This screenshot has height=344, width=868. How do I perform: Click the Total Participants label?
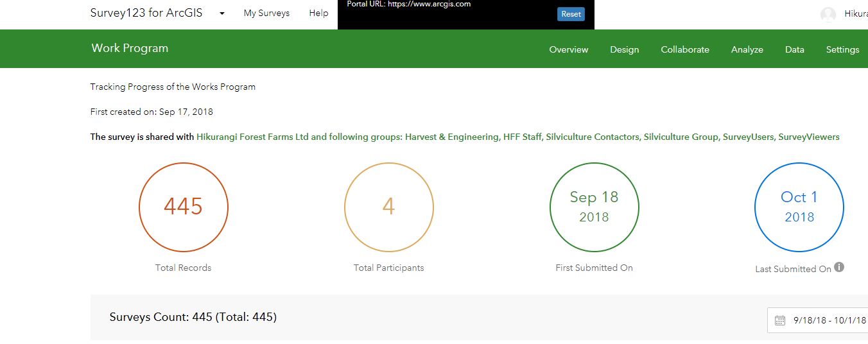388,268
